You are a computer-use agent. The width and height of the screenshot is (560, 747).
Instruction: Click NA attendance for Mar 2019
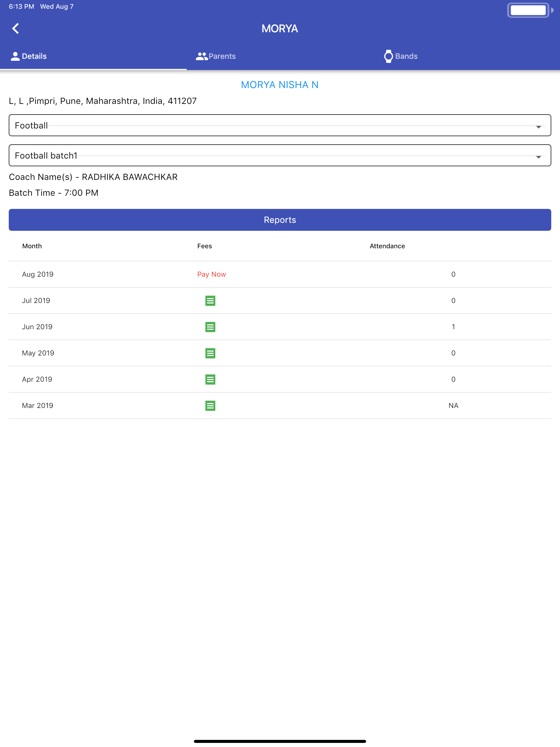click(x=453, y=405)
